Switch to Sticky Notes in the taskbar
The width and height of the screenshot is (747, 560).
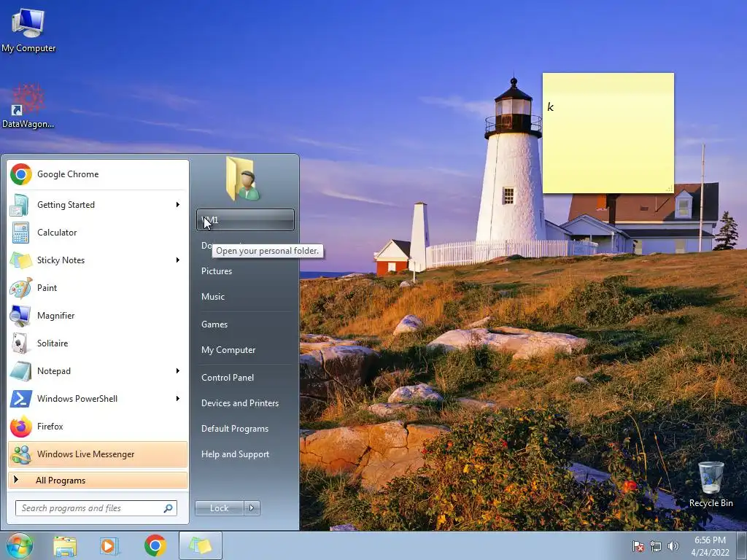coord(200,545)
